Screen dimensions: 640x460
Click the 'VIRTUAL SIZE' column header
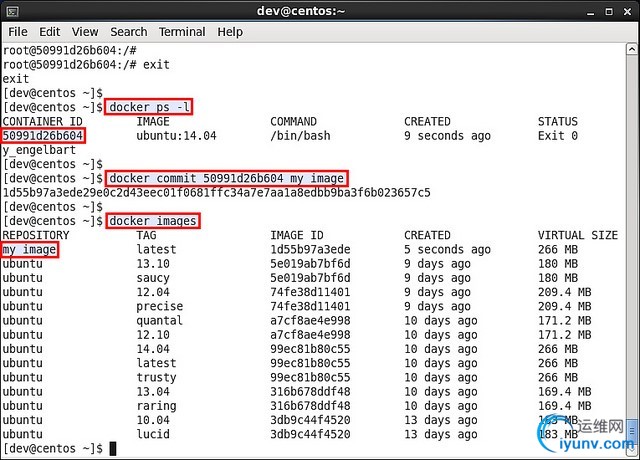tap(578, 235)
